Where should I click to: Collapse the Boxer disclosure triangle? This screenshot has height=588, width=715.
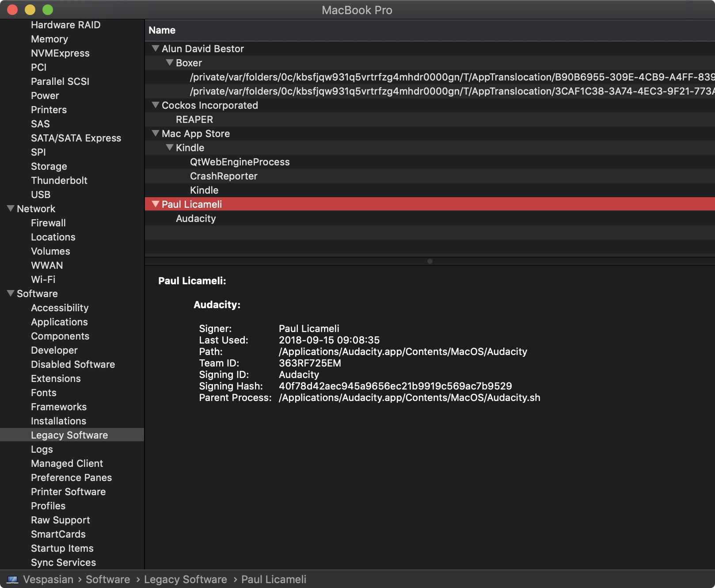click(169, 62)
